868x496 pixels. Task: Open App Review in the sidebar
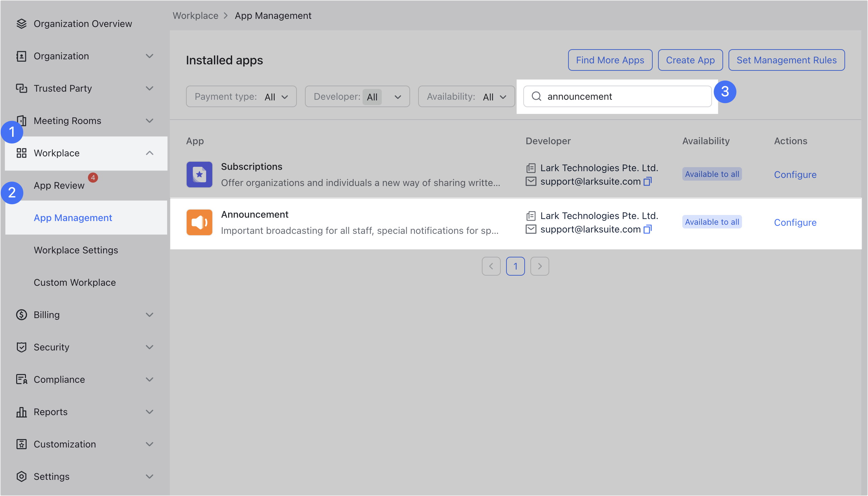pyautogui.click(x=59, y=185)
